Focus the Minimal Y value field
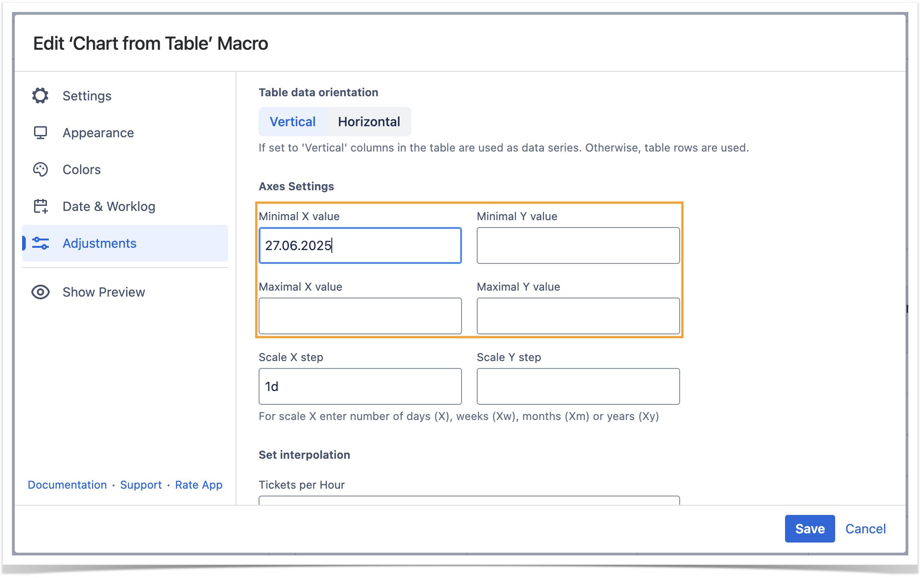The height and width of the screenshot is (578, 924). pyautogui.click(x=578, y=245)
